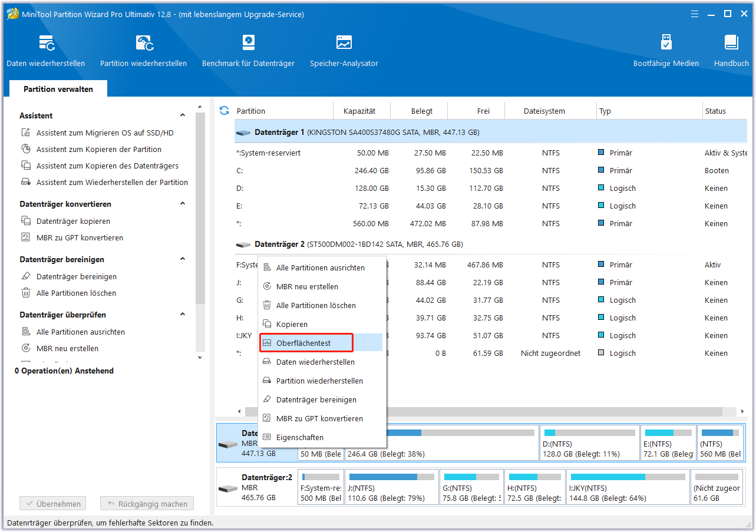Click Datenträger:2 disk icon in disk map
The height and width of the screenshot is (532, 756).
click(227, 489)
